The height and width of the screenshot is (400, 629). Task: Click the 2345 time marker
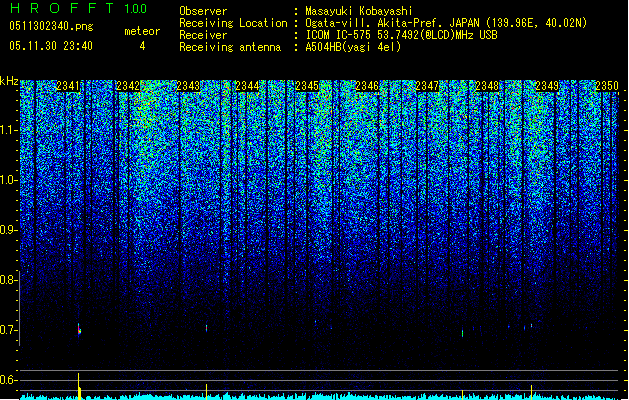point(307,86)
